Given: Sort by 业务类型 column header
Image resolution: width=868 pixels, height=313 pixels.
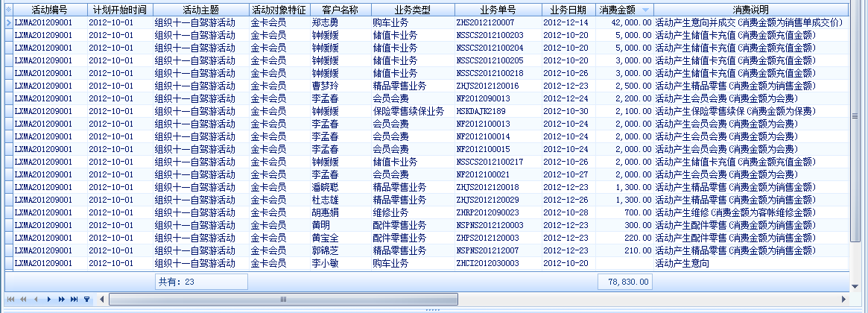Looking at the screenshot, I should (413, 10).
